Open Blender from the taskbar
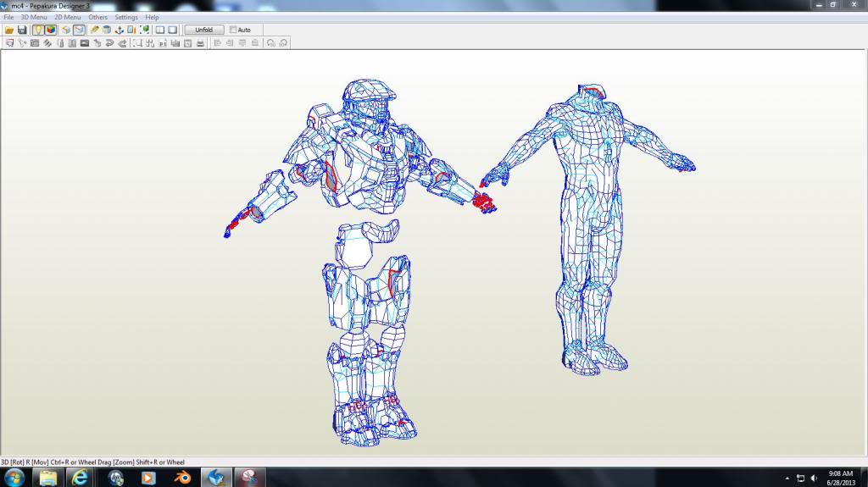This screenshot has width=868, height=487. (x=182, y=477)
